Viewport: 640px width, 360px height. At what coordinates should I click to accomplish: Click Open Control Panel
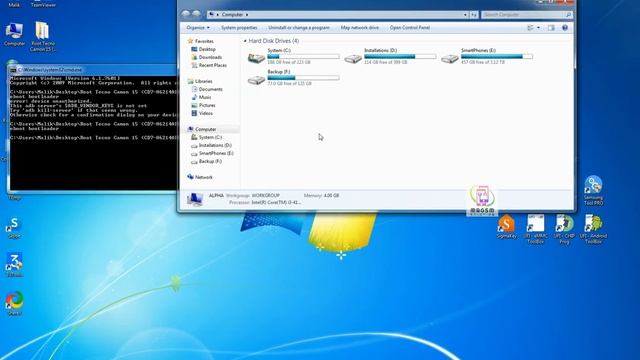[x=410, y=28]
